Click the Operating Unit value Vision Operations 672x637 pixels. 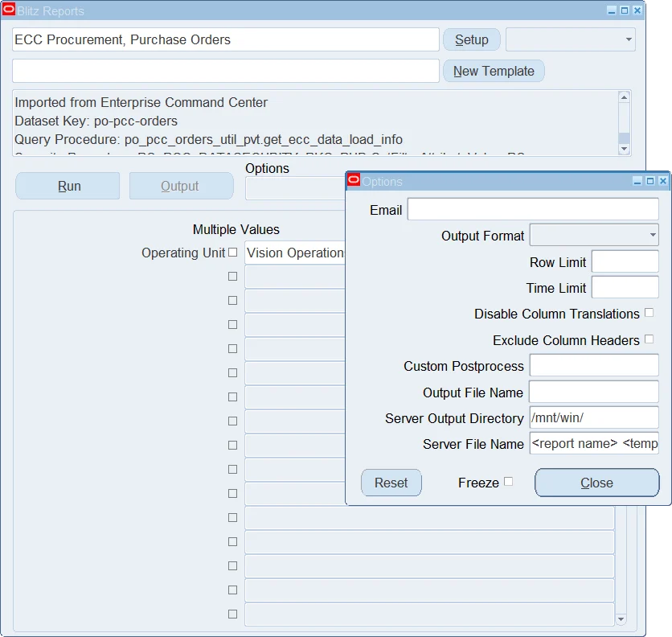point(295,253)
